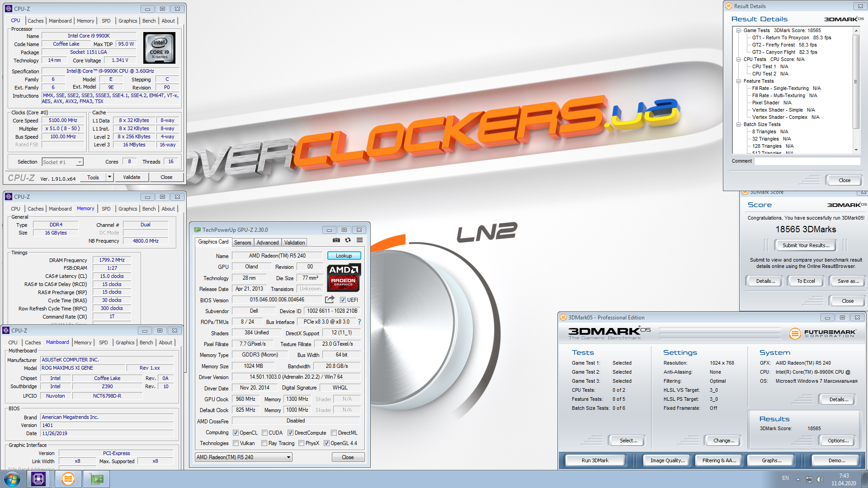Click the Result Details title bar icon
Screen dimensions: 868x488
coord(729,6)
